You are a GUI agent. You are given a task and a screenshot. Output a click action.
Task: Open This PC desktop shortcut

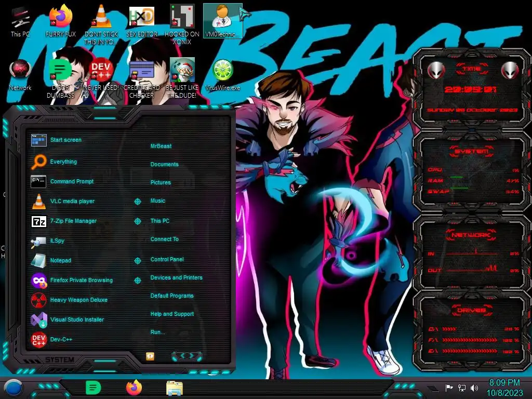click(20, 22)
